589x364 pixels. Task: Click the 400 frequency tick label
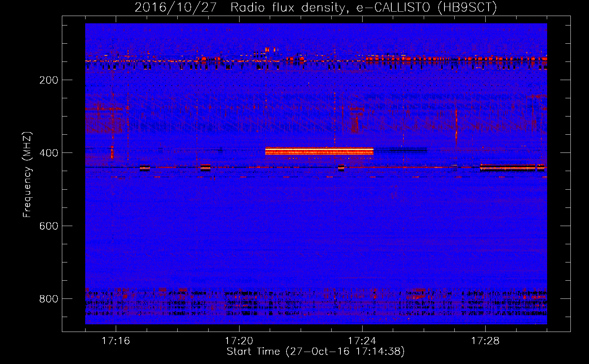tap(49, 153)
